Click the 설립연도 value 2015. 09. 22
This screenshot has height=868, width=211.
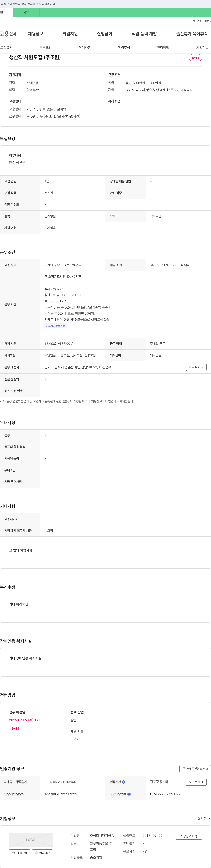152,835
